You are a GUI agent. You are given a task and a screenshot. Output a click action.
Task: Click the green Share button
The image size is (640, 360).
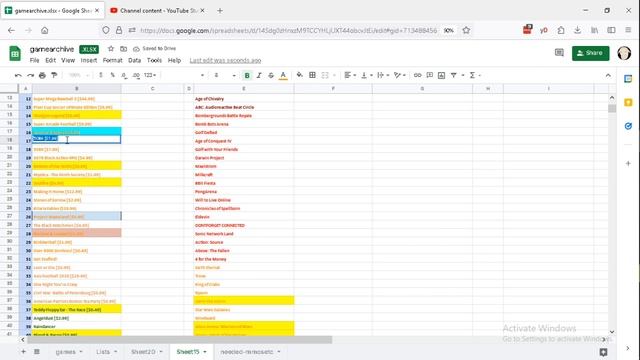591,53
